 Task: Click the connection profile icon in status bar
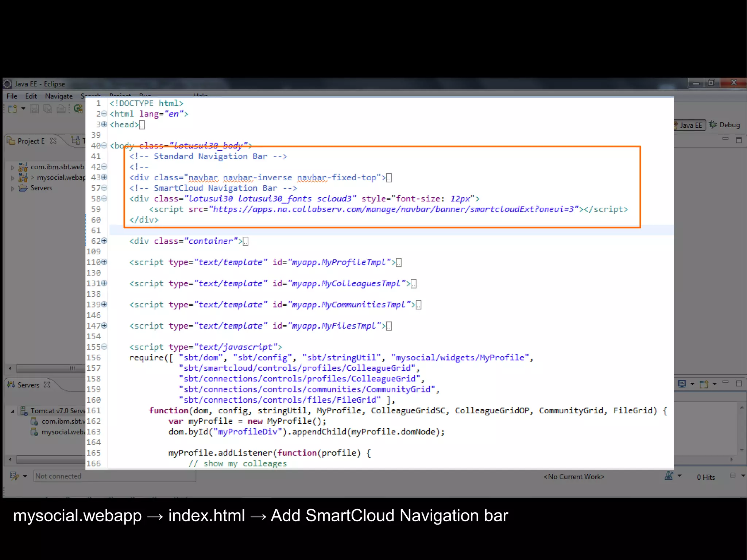(x=14, y=476)
